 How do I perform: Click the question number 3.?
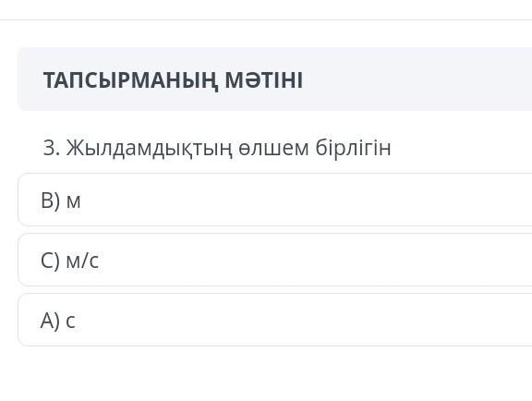[52, 149]
